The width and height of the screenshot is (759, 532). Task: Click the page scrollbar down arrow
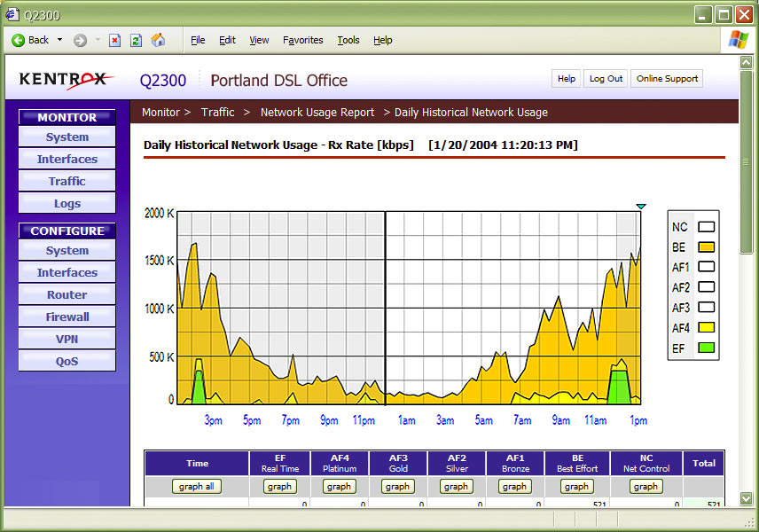746,498
